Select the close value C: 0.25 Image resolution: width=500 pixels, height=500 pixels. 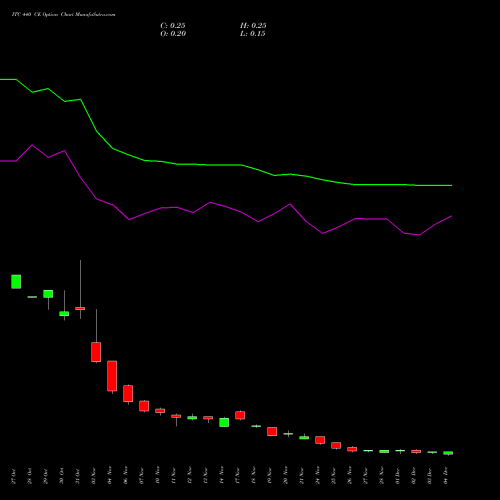coord(173,26)
